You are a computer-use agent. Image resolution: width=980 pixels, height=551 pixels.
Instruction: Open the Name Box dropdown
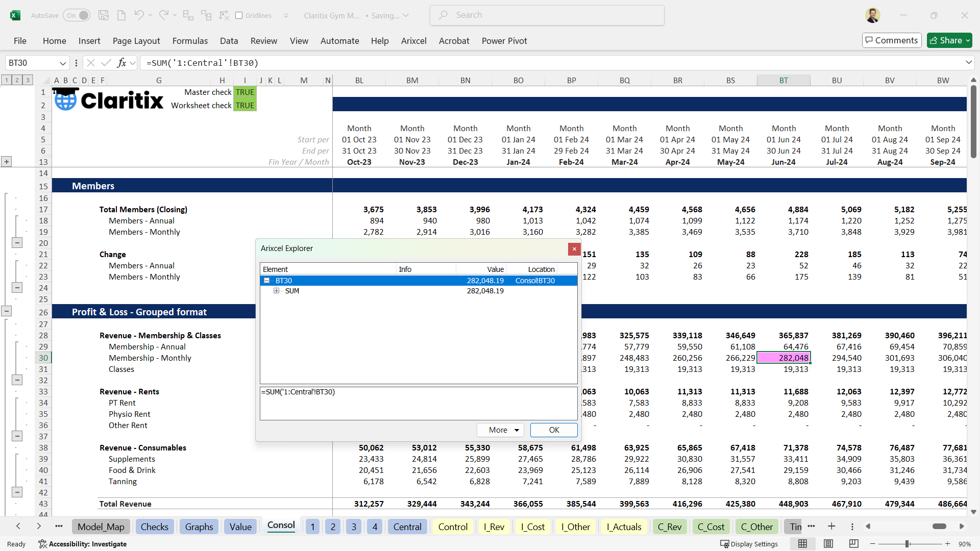tap(63, 63)
